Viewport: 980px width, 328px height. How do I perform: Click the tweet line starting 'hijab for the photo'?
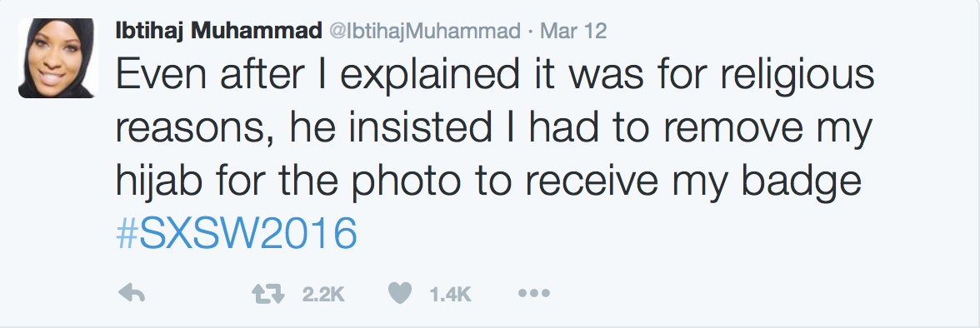click(x=489, y=181)
